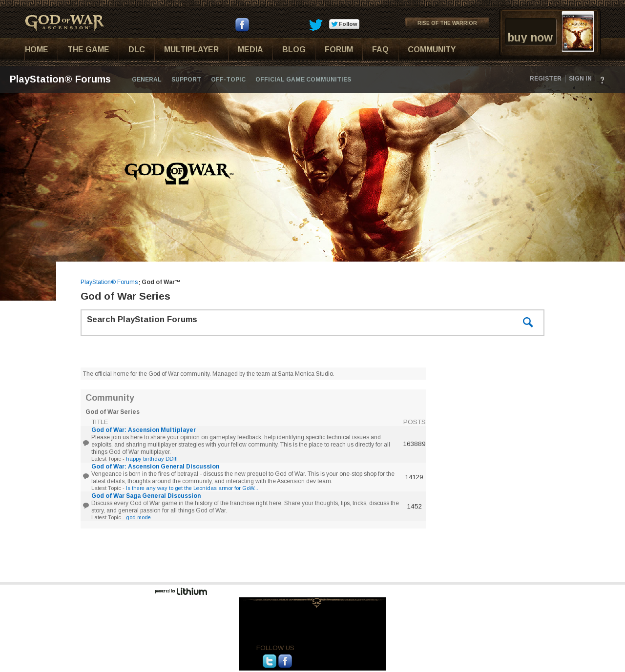Go to the BLOG nav item

(294, 50)
